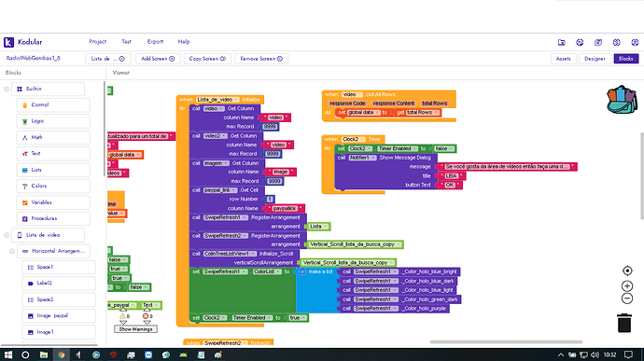Open the Text blocks category
644x361 pixels.
coord(53,154)
